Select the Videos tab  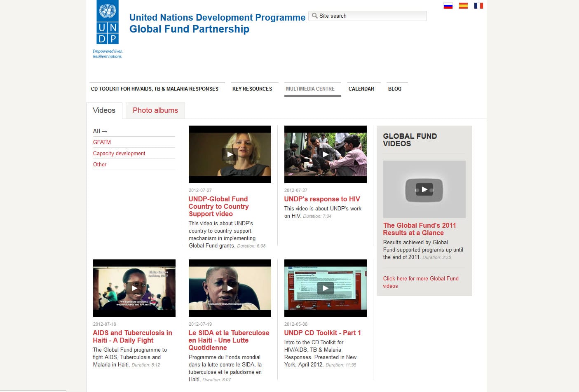104,110
